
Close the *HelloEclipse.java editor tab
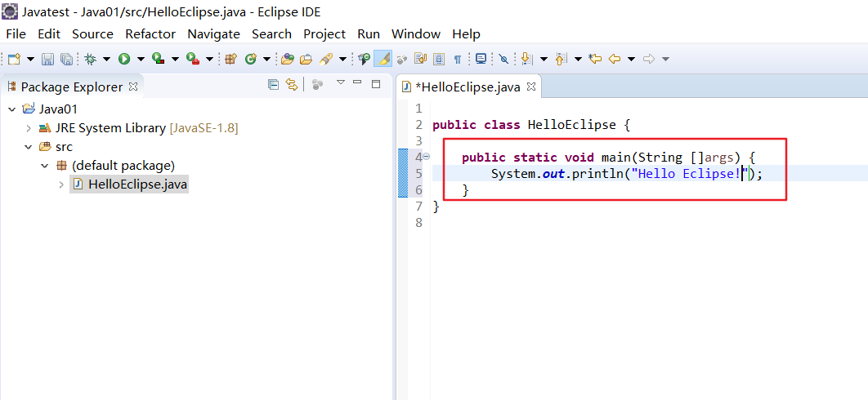click(x=531, y=87)
